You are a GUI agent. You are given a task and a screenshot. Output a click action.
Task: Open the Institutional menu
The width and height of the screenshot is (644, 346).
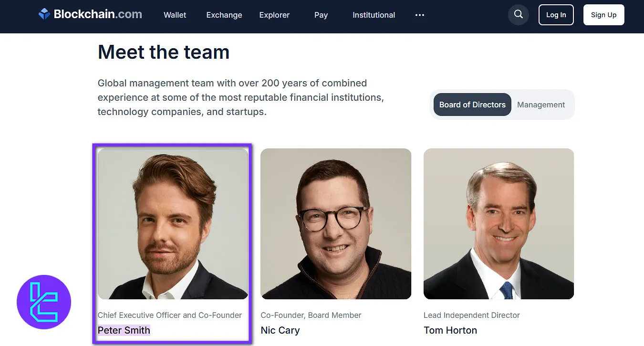click(x=374, y=15)
